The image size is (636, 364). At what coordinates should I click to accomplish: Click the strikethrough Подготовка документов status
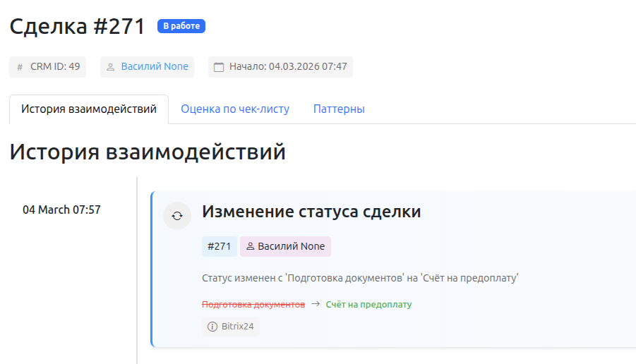(x=253, y=305)
